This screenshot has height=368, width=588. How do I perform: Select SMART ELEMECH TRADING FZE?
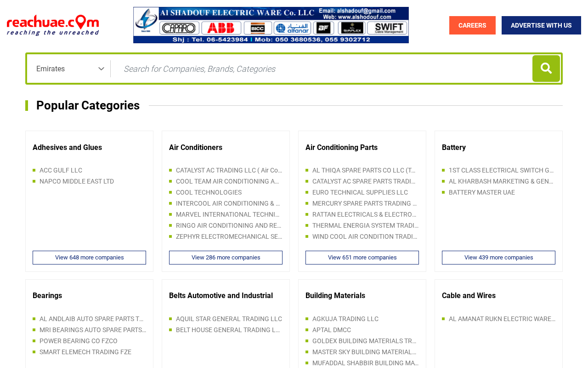pyautogui.click(x=85, y=352)
